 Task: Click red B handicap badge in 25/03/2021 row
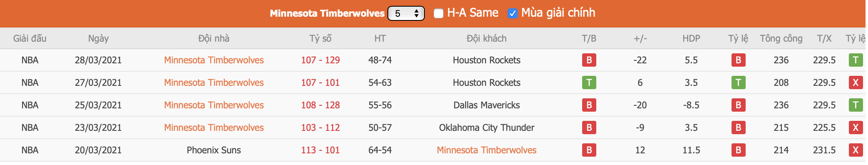pyautogui.click(x=738, y=105)
